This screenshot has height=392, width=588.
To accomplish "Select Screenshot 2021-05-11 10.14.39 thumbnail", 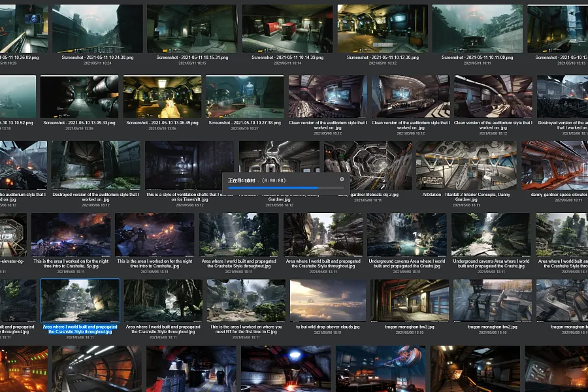I will 287,29.
